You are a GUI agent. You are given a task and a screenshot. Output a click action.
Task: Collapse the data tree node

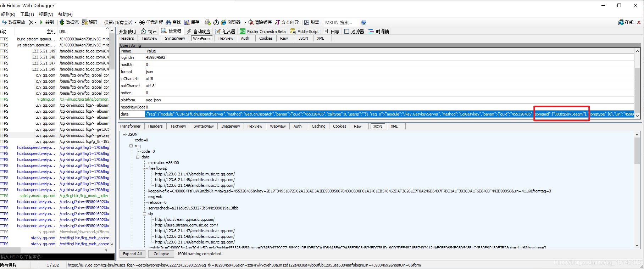pos(138,157)
